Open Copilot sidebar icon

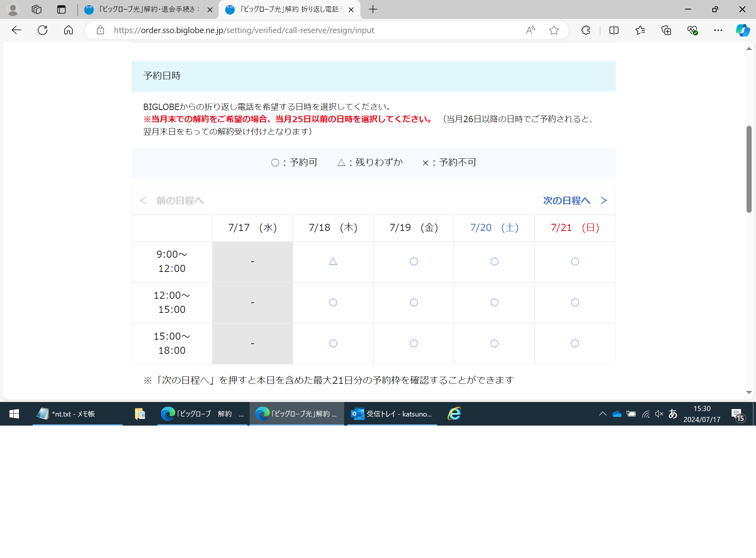743,30
